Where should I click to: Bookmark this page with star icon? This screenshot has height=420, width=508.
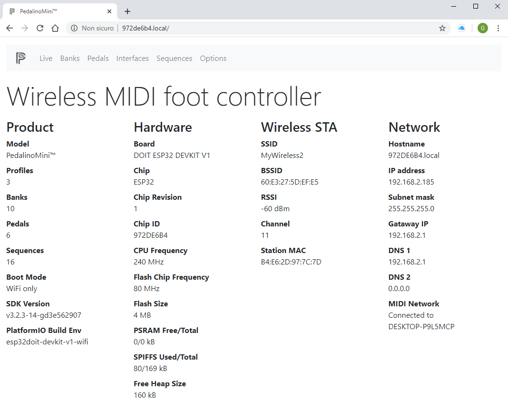442,28
